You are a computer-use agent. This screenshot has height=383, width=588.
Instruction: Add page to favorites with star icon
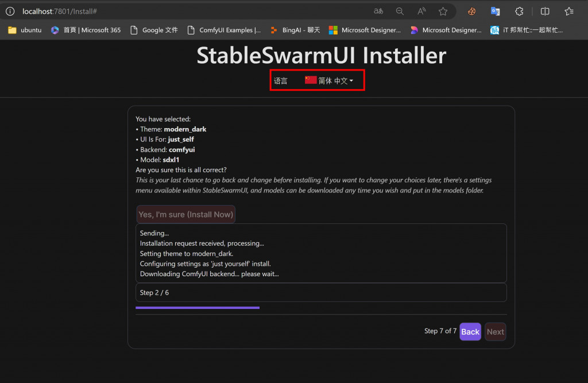[443, 11]
